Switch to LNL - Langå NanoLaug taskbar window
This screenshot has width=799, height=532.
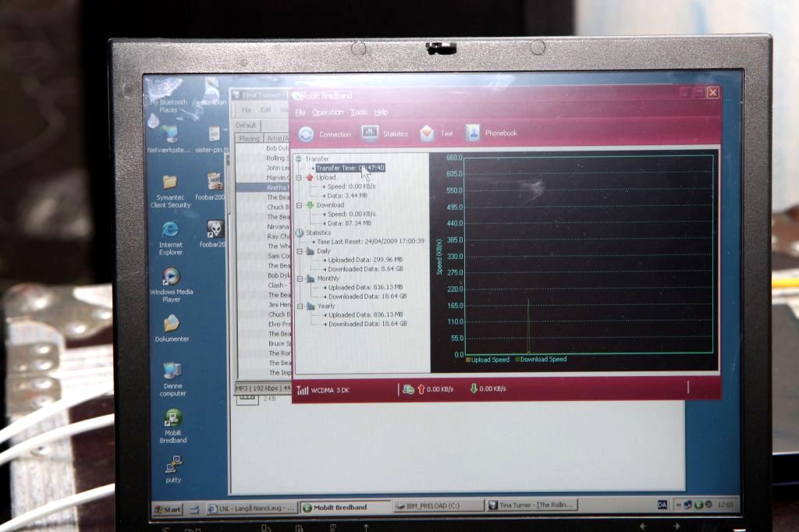[252, 508]
